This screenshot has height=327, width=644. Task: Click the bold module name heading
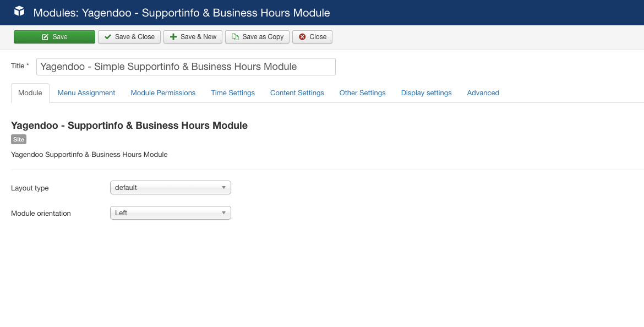pyautogui.click(x=129, y=126)
